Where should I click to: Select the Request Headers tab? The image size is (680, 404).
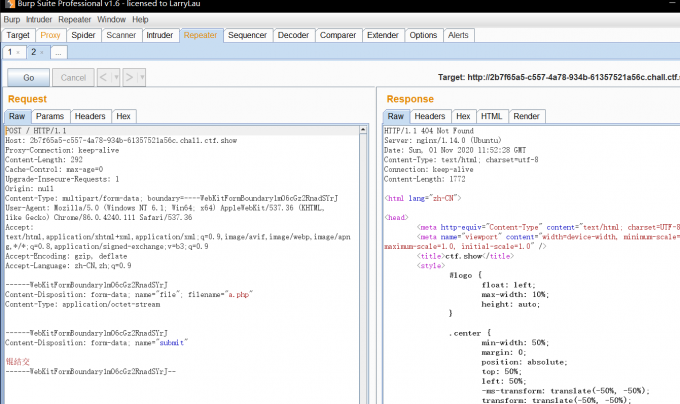click(x=90, y=116)
